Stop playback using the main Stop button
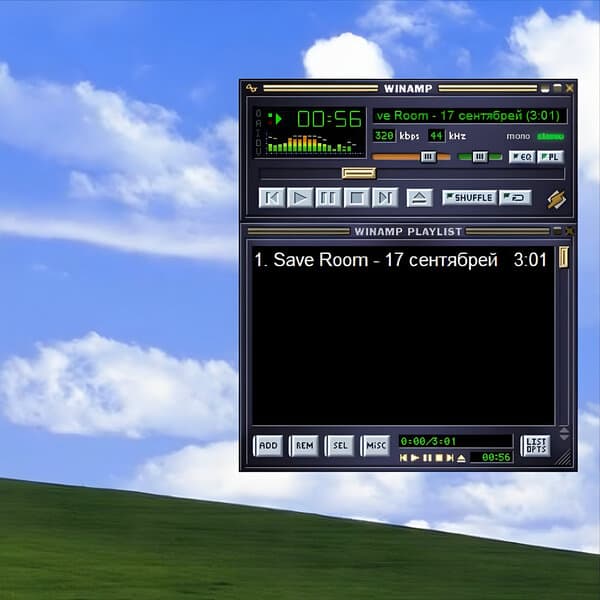This screenshot has width=600, height=600. pyautogui.click(x=356, y=198)
